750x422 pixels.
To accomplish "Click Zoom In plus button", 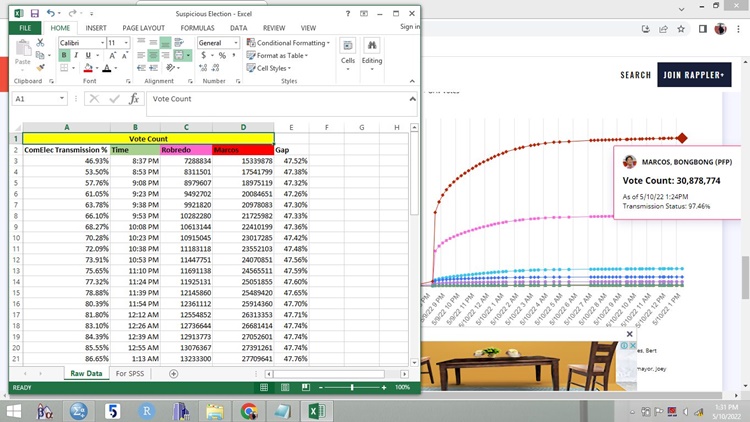I will pos(384,388).
